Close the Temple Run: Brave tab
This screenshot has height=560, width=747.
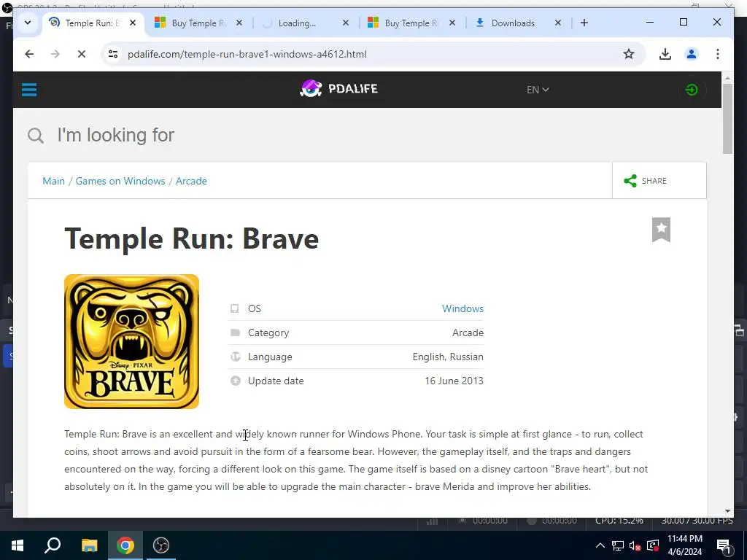tap(133, 23)
